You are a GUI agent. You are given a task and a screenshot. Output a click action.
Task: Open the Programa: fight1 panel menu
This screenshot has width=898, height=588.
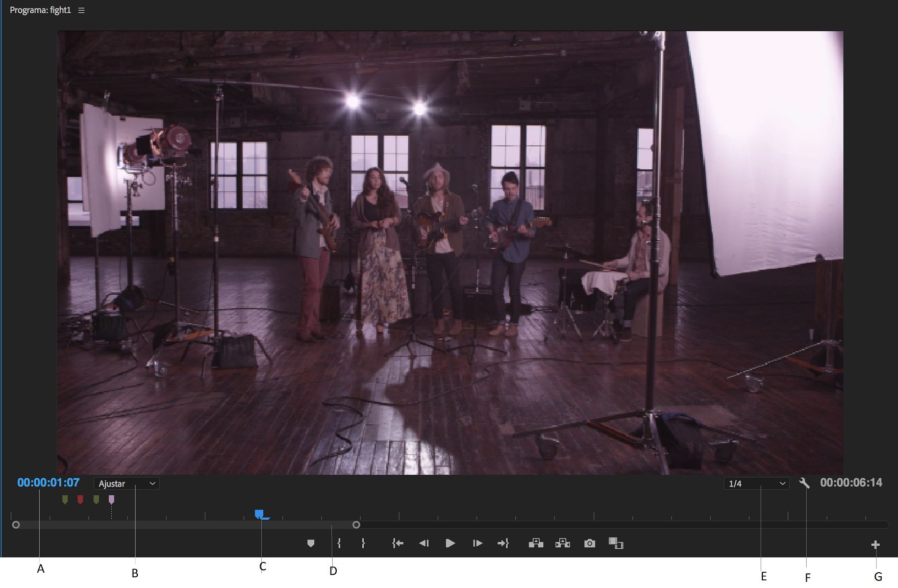81,10
